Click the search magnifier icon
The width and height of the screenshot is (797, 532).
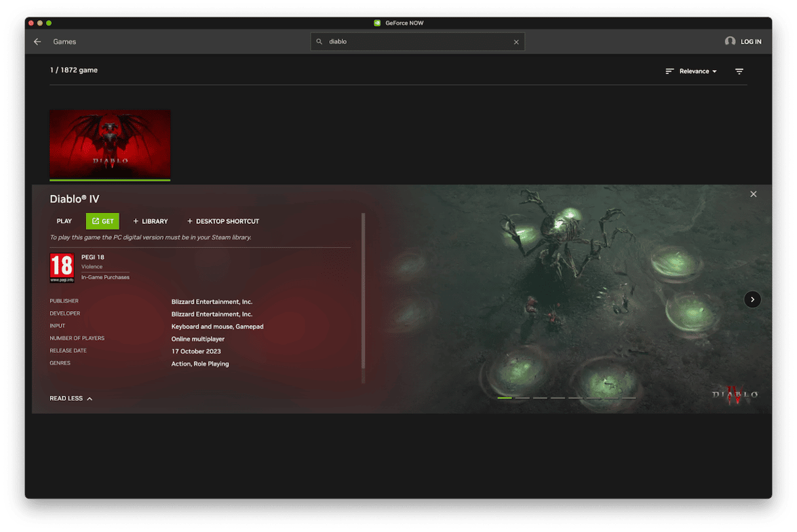[x=320, y=42]
